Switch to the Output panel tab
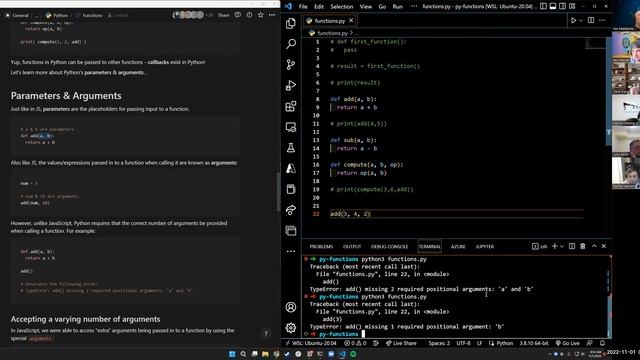640x360 pixels. [352, 247]
